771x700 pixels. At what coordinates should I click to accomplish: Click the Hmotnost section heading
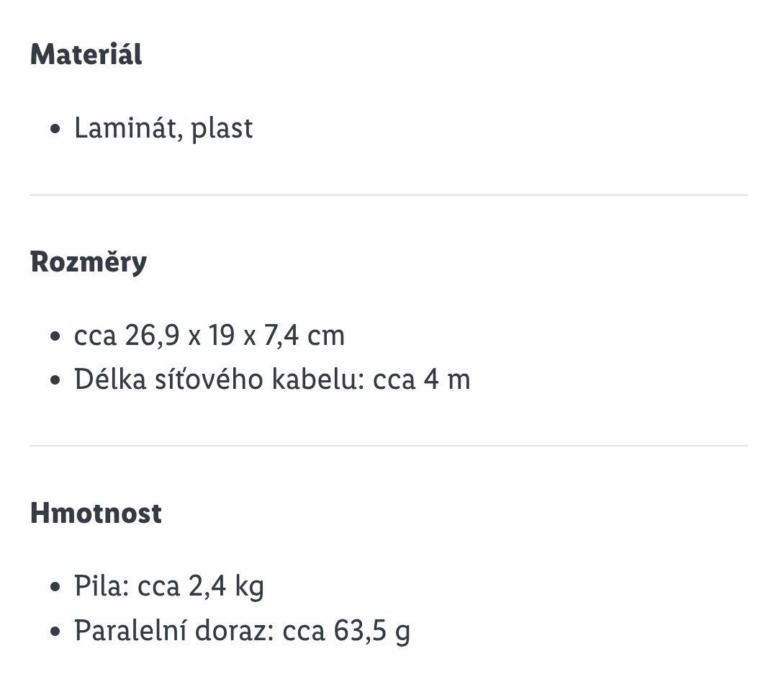pyautogui.click(x=96, y=513)
